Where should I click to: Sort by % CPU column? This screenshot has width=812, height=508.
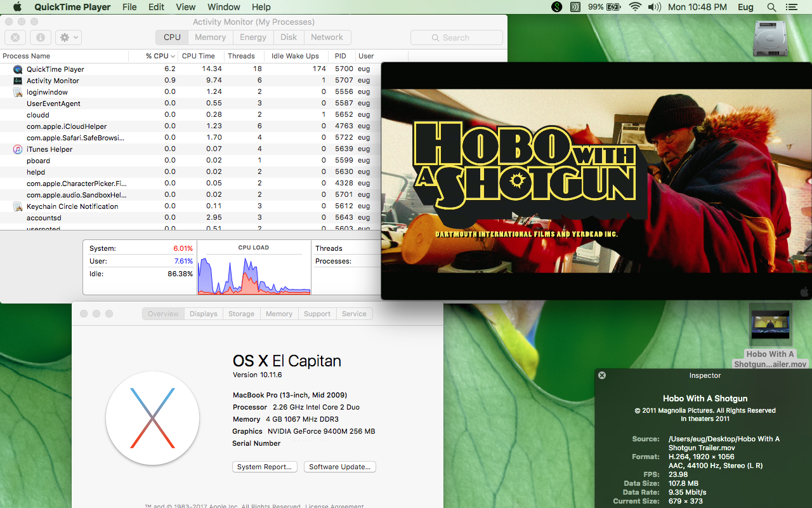click(153, 56)
